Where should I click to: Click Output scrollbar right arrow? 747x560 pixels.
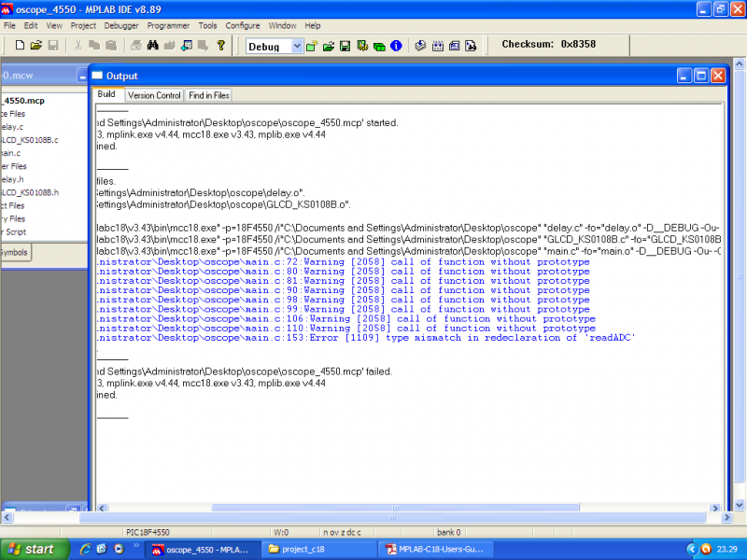(x=714, y=508)
